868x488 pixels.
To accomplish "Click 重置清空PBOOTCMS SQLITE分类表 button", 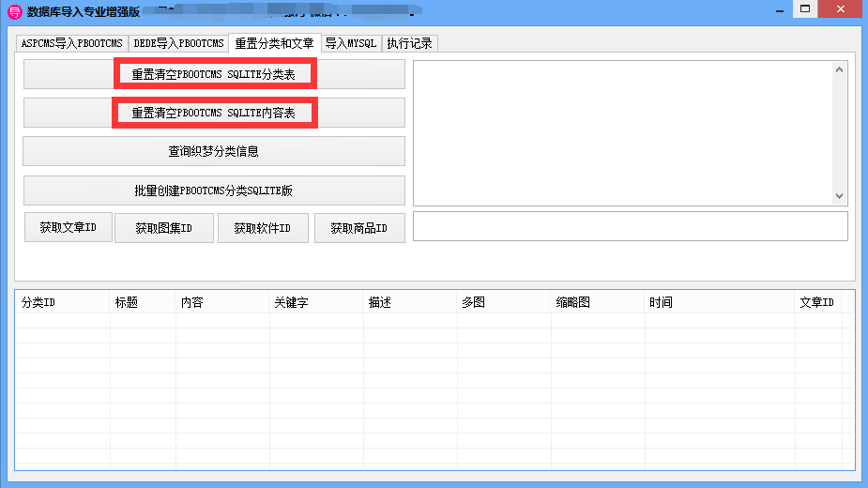I will (214, 73).
